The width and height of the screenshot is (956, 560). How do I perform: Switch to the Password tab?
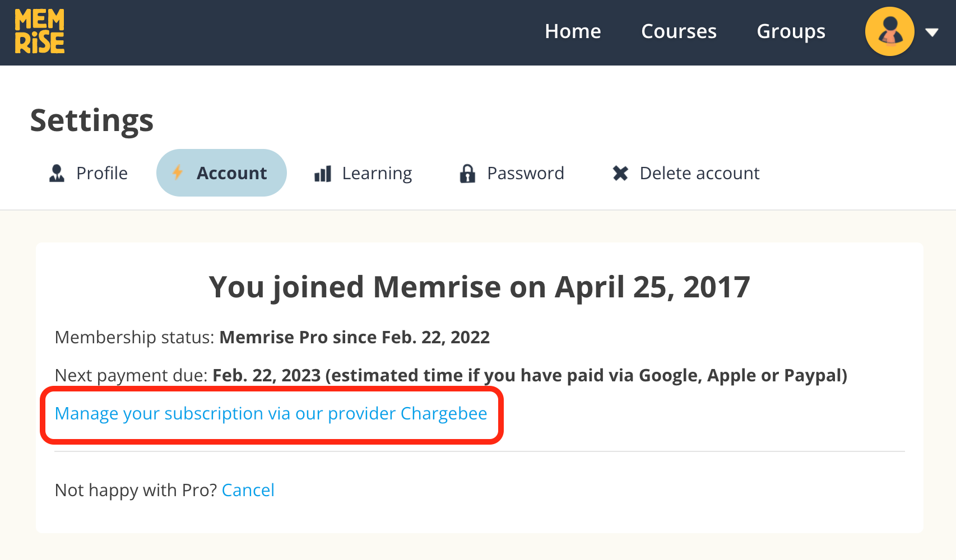[526, 173]
